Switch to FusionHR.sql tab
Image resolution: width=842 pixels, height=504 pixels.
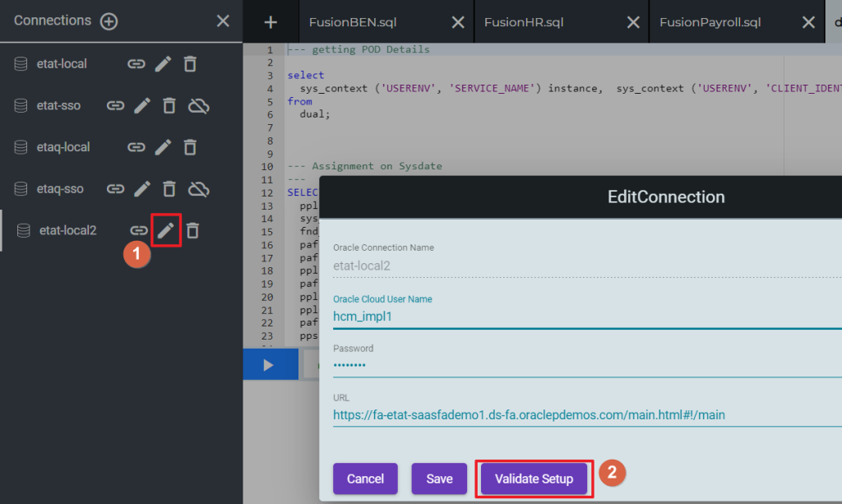tap(524, 22)
